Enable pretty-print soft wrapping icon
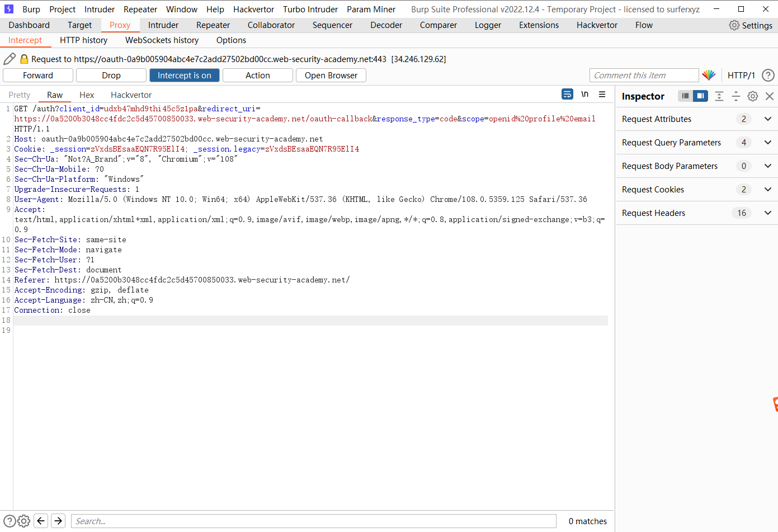This screenshot has height=532, width=778. tap(567, 94)
